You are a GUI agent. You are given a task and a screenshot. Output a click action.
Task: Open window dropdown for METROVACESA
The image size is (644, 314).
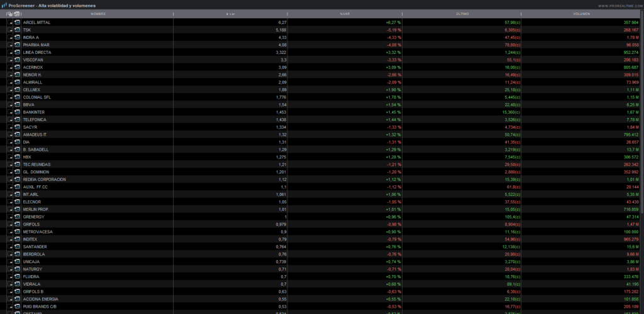click(10, 232)
